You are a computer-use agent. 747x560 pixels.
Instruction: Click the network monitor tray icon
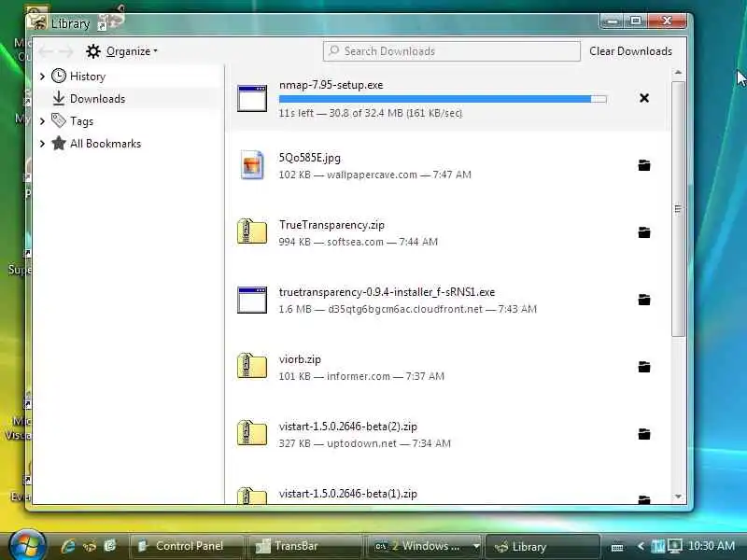pos(675,546)
